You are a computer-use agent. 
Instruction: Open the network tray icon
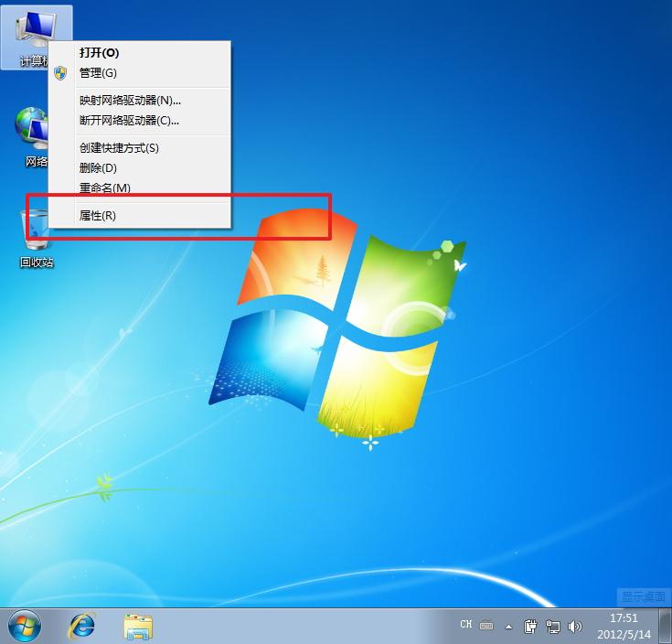(553, 627)
